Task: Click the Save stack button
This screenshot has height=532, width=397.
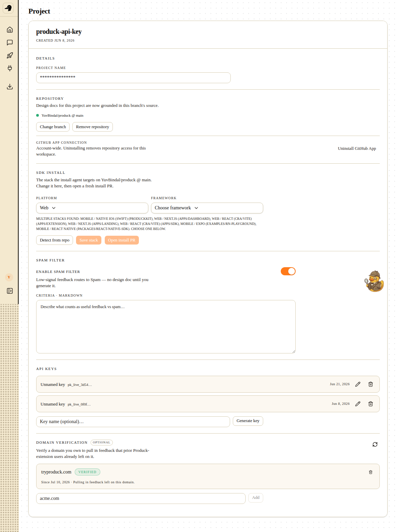Action: pyautogui.click(x=89, y=240)
